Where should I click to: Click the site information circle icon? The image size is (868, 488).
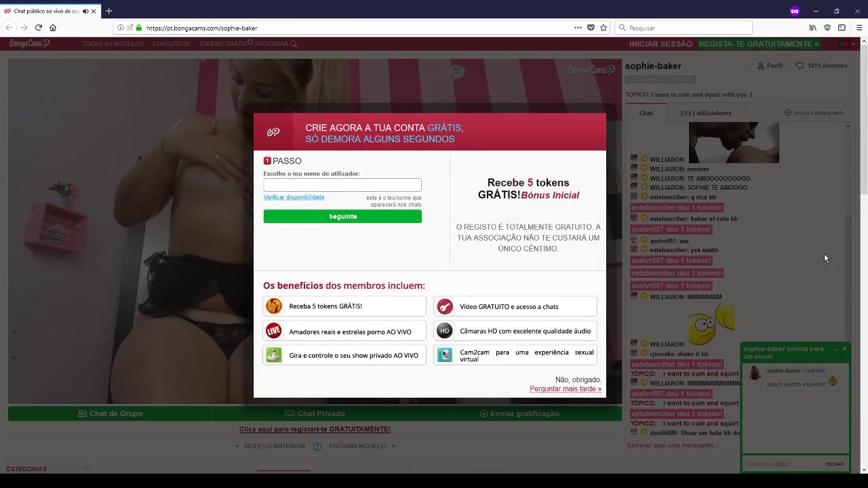tap(121, 28)
